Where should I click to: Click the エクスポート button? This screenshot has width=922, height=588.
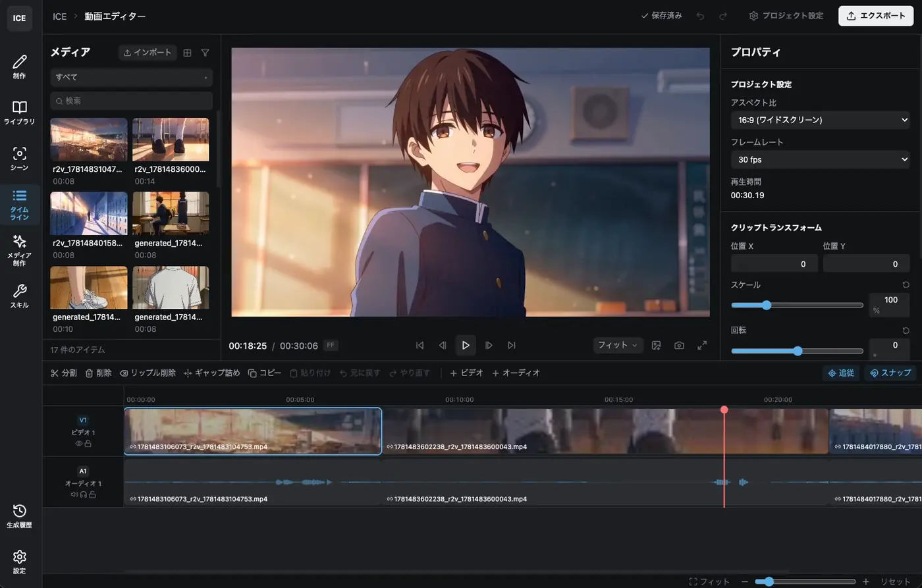876,16
